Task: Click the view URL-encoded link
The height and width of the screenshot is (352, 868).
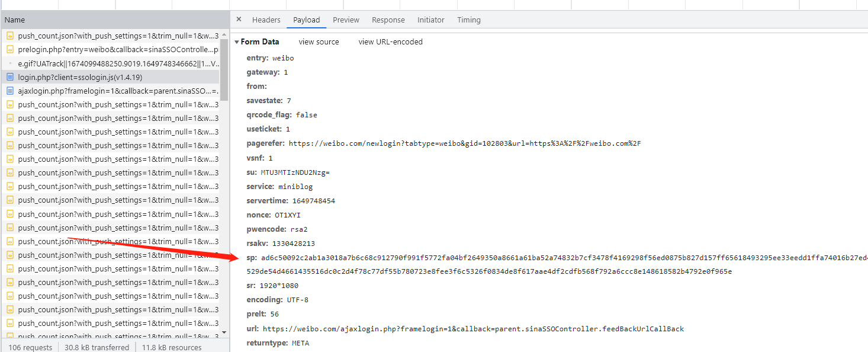Action: [391, 42]
